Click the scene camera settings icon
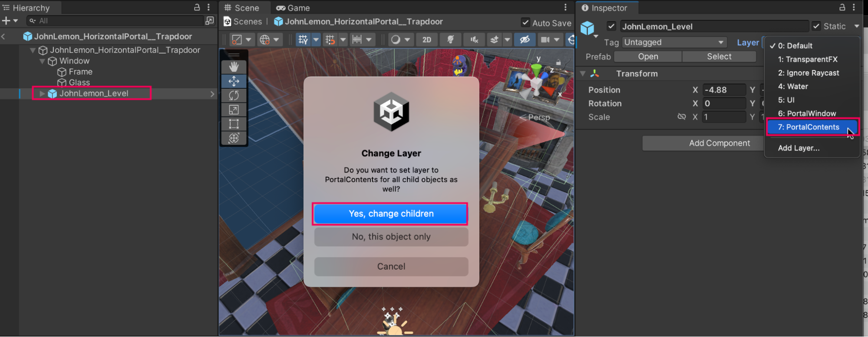This screenshot has height=337, width=868. (545, 40)
